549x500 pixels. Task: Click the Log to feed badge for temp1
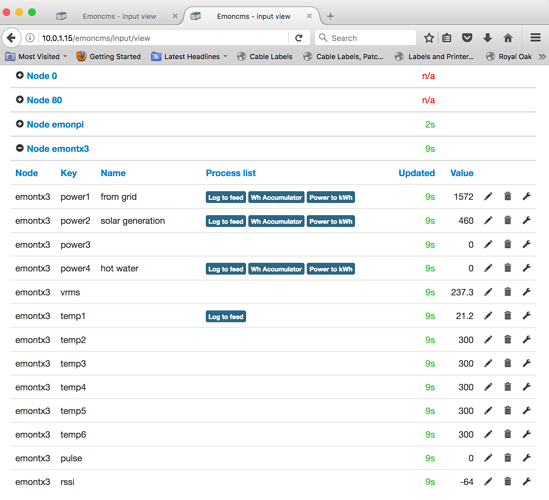click(x=226, y=317)
